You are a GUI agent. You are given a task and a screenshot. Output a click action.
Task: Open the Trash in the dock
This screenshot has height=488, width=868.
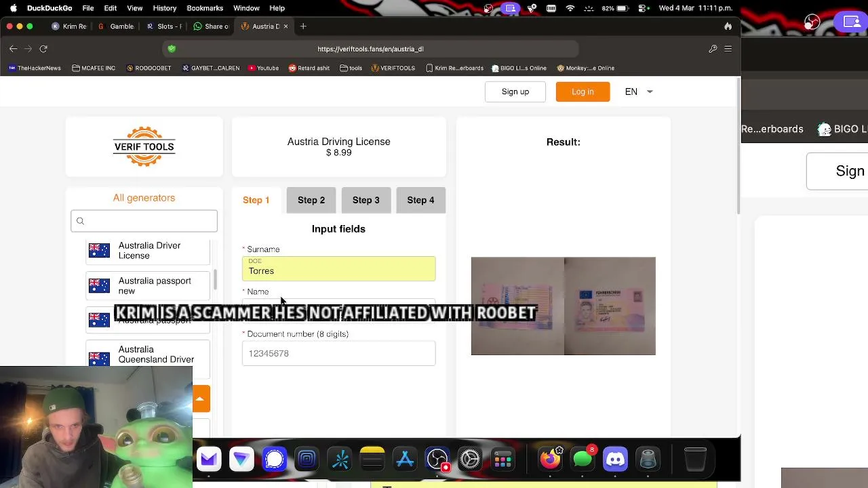695,460
